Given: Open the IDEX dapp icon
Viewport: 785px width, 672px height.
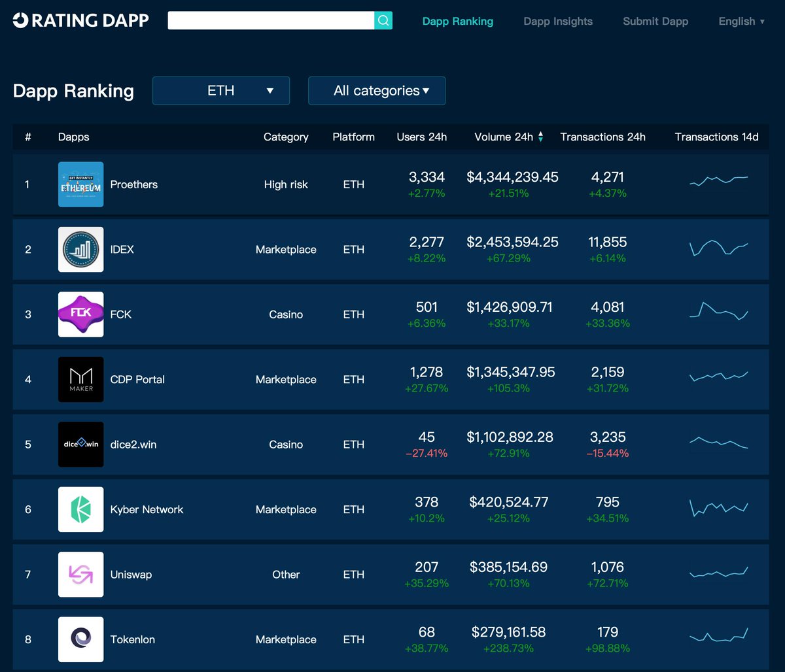Looking at the screenshot, I should (81, 249).
